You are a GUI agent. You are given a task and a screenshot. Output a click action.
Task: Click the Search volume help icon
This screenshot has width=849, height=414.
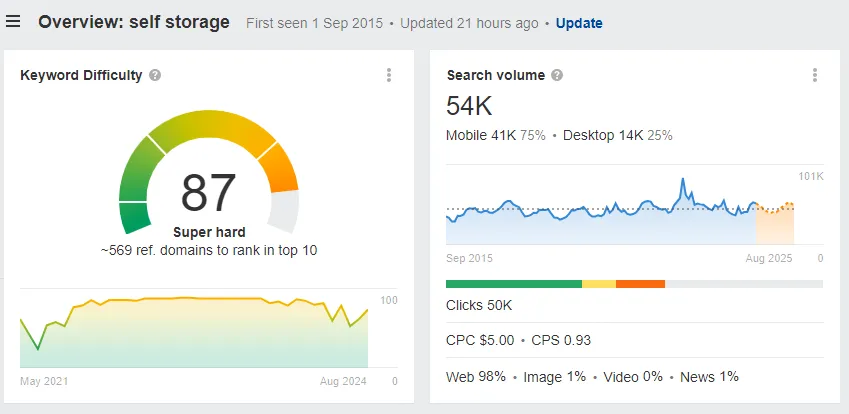coord(557,75)
